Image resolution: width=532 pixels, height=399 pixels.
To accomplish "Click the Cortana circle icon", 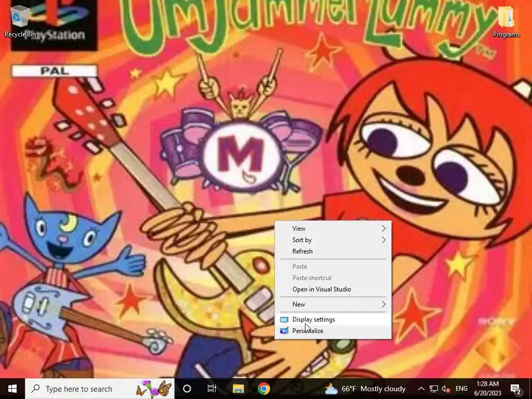I will click(x=187, y=389).
